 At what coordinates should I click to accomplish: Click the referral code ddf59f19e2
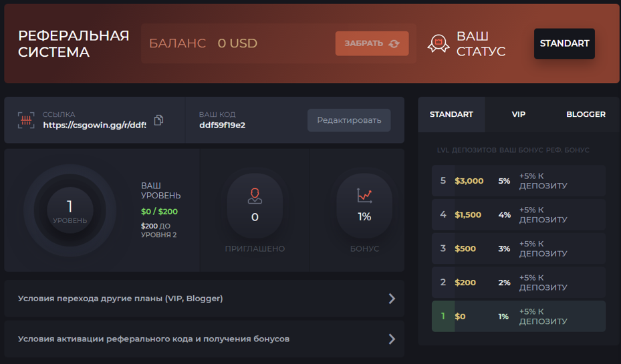point(222,125)
